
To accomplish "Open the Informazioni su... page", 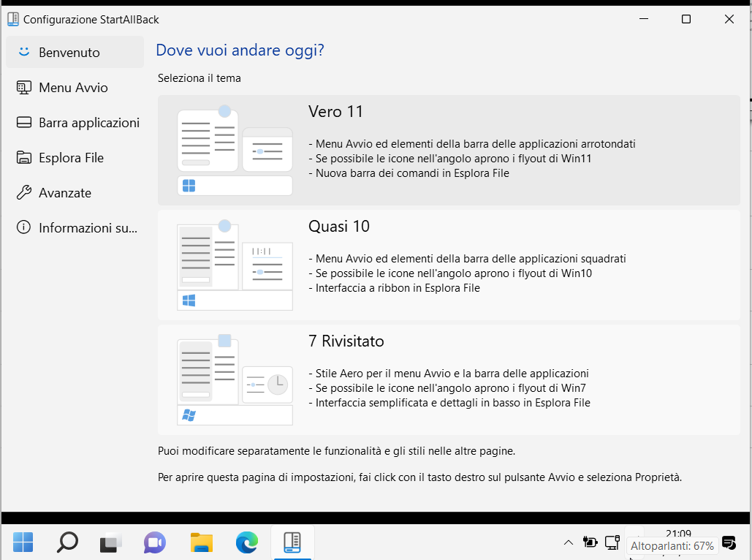I will tap(75, 227).
